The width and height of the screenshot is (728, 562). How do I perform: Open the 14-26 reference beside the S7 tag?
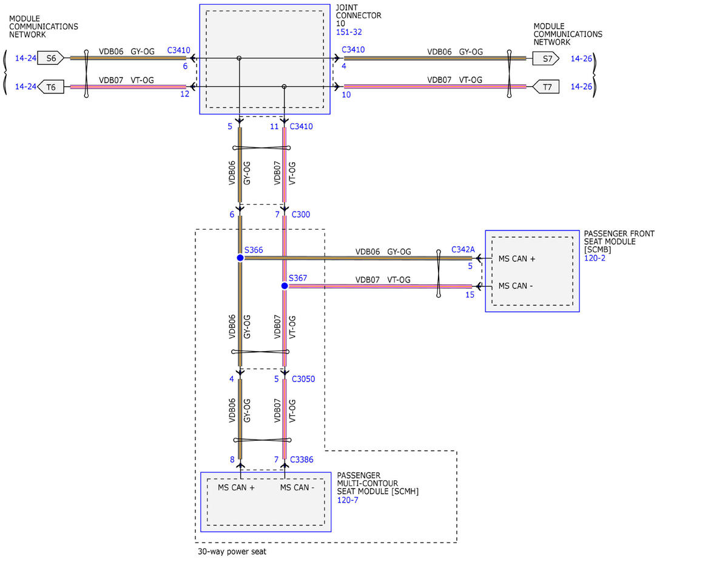[x=581, y=58]
